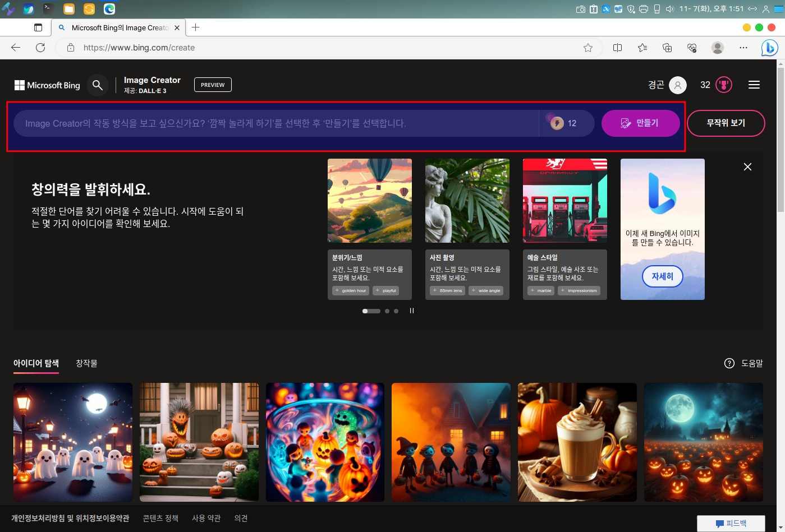Select the 아이디어 탐색 tab
Image resolution: width=785 pixels, height=532 pixels.
coord(36,363)
